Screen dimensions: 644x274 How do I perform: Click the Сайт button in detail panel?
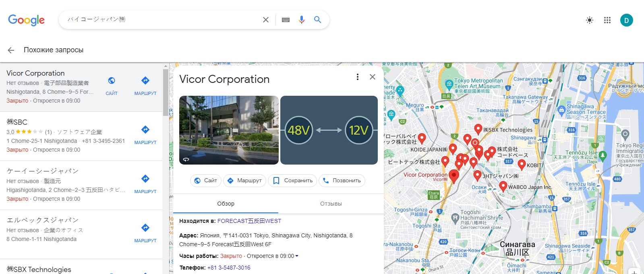pyautogui.click(x=205, y=181)
